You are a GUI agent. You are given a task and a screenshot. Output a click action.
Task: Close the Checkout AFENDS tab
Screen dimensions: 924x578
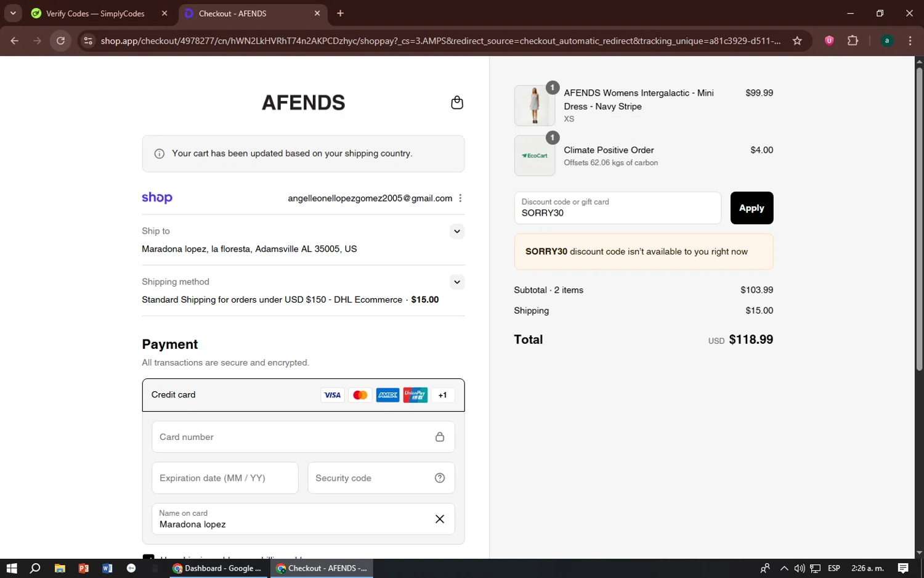click(x=317, y=13)
